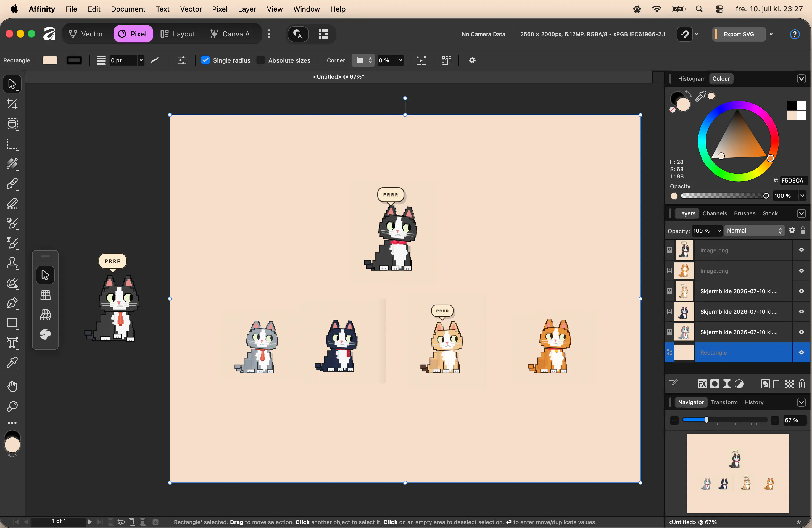
Task: Open more tools ellipsis in toolbar
Action: tap(12, 423)
